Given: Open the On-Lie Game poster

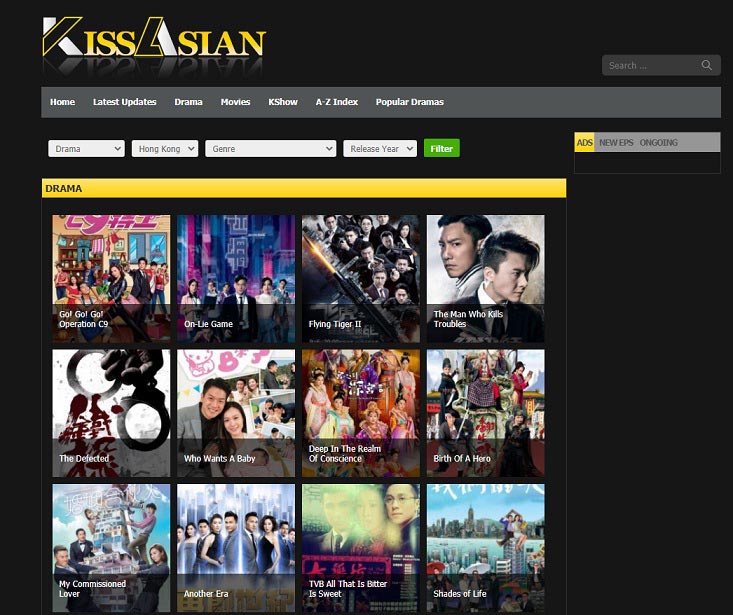Looking at the screenshot, I should [x=236, y=279].
